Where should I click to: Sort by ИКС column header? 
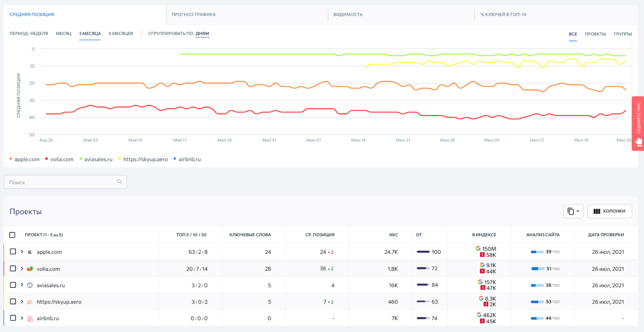pyautogui.click(x=393, y=235)
